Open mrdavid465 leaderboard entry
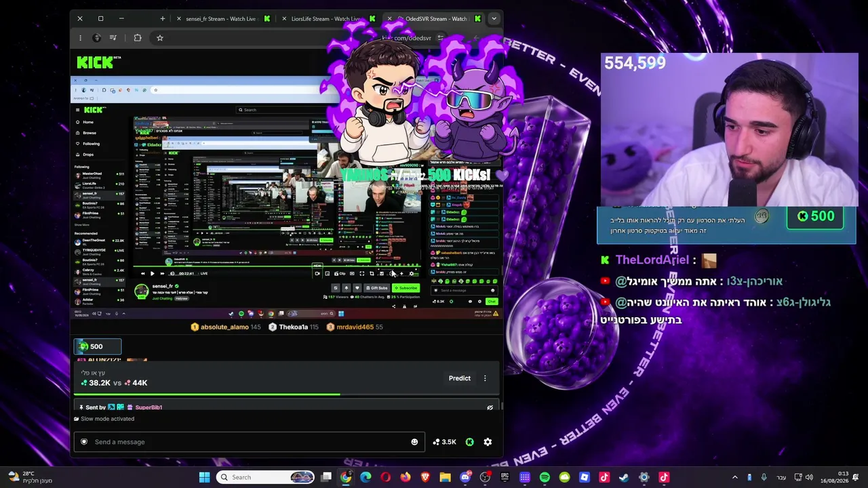This screenshot has height=488, width=868. click(x=355, y=327)
